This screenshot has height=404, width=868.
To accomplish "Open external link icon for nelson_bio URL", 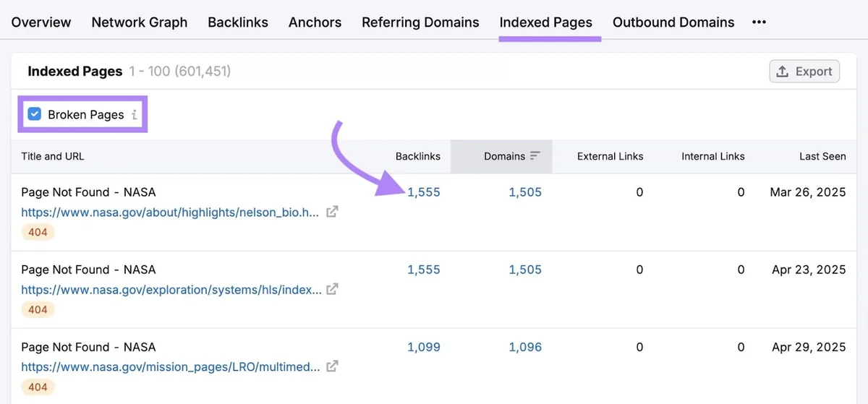I will click(332, 212).
